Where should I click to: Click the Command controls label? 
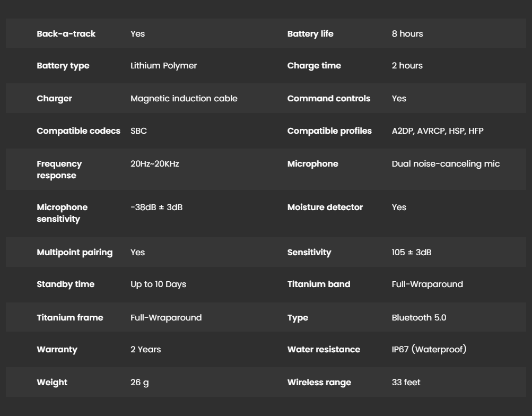328,98
